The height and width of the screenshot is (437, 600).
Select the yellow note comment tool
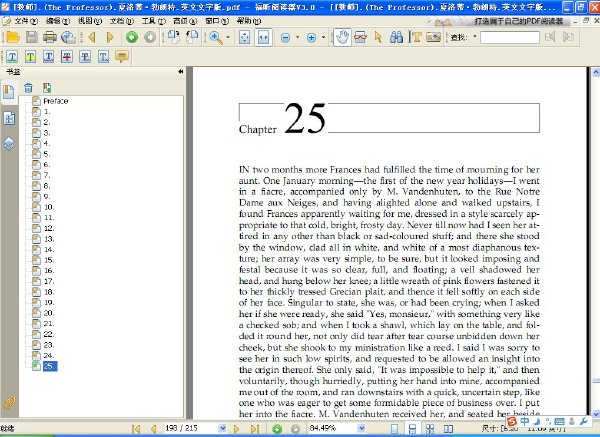pyautogui.click(x=122, y=57)
